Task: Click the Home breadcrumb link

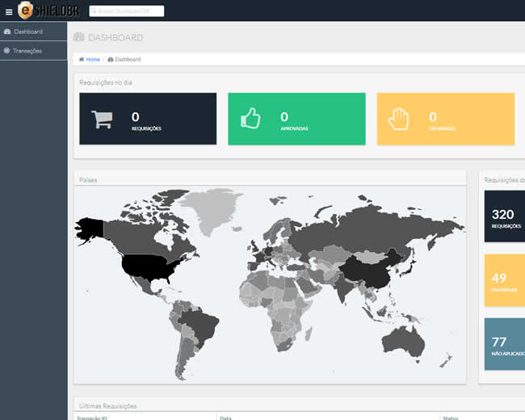Action: (x=93, y=60)
